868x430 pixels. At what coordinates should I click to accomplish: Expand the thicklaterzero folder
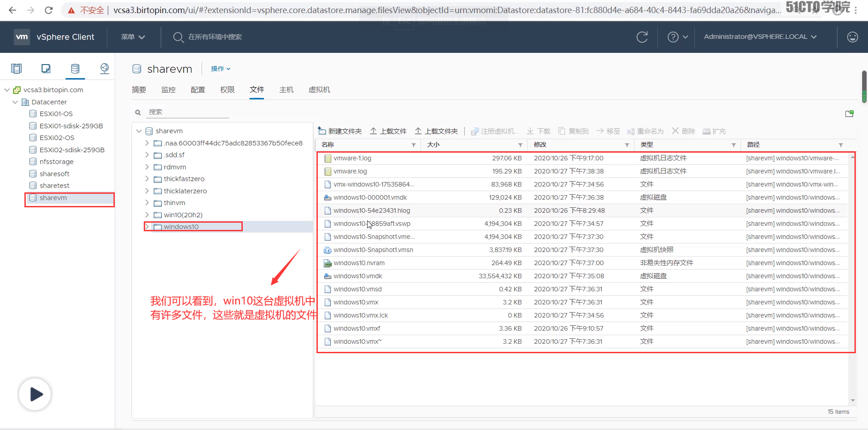(x=147, y=191)
